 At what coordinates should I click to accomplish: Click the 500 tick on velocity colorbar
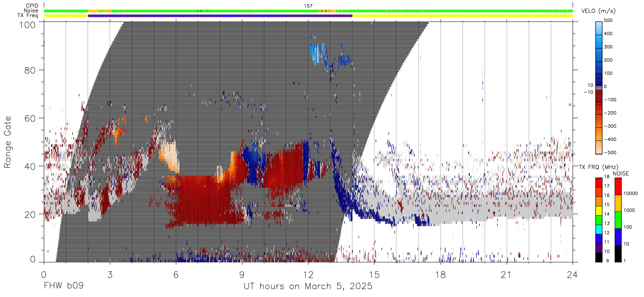609,20
